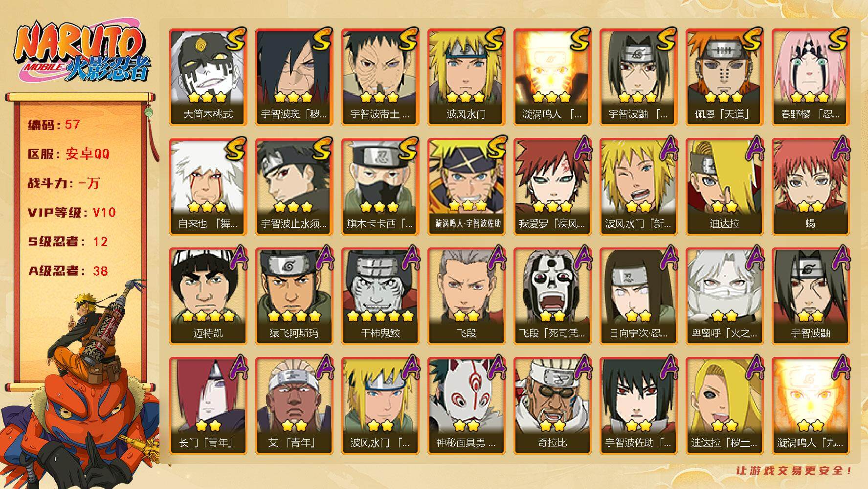Select the 漩涡鸣人·宇智波佐助 duo card
This screenshot has height=489, width=868.
click(x=466, y=187)
